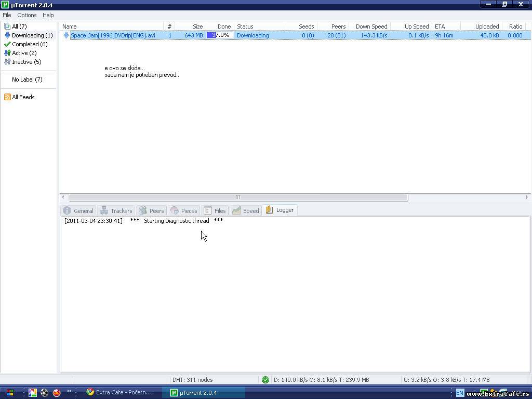This screenshot has height=399, width=532.
Task: Sort by Up Speed column
Action: pos(411,26)
